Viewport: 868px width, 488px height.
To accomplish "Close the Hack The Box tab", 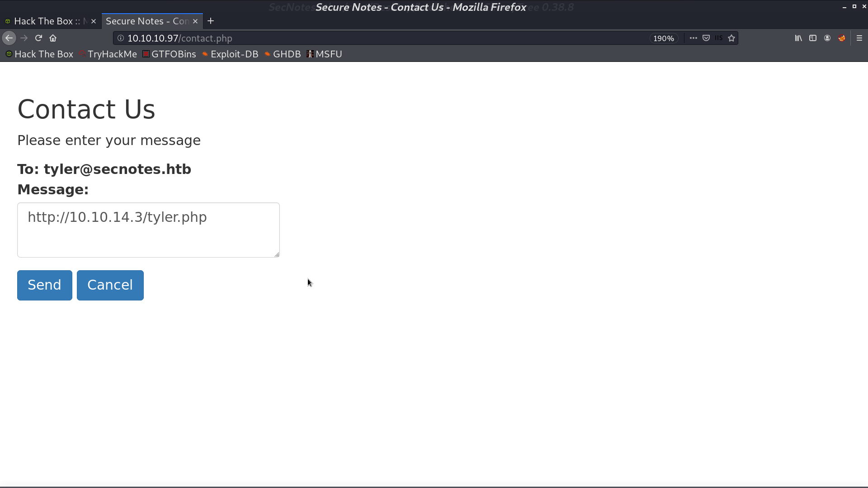I will 94,21.
